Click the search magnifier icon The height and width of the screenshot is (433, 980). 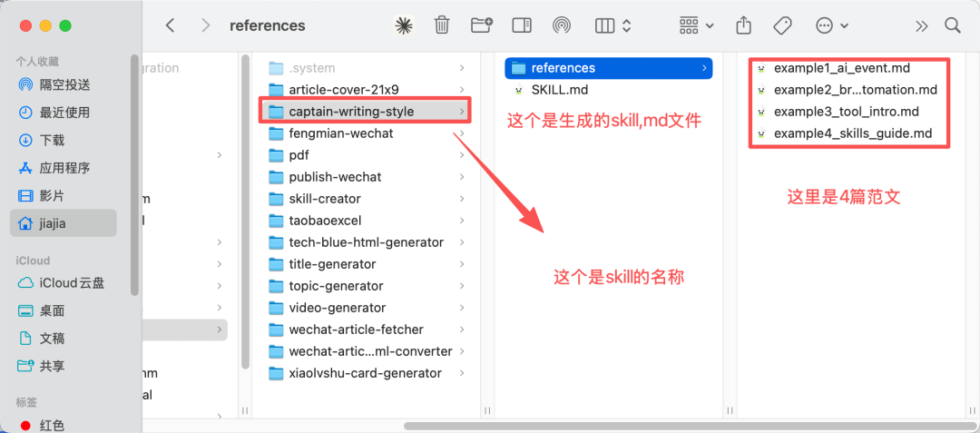(x=952, y=25)
